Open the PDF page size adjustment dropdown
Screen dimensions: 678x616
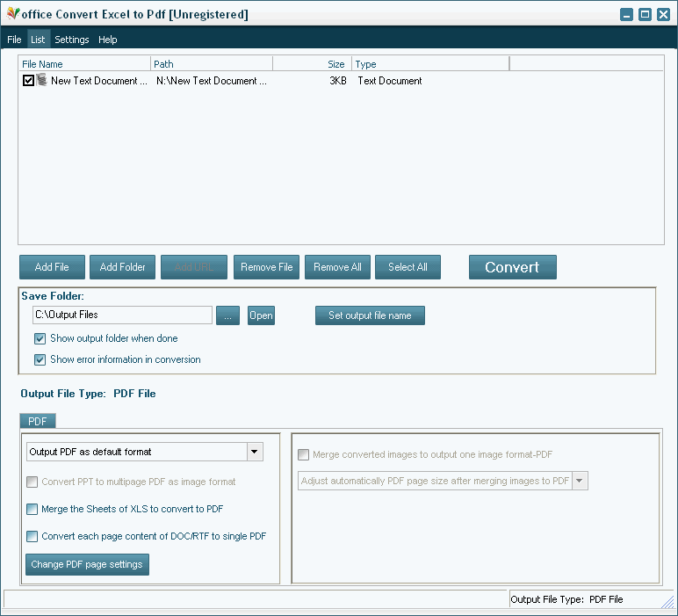(x=579, y=481)
